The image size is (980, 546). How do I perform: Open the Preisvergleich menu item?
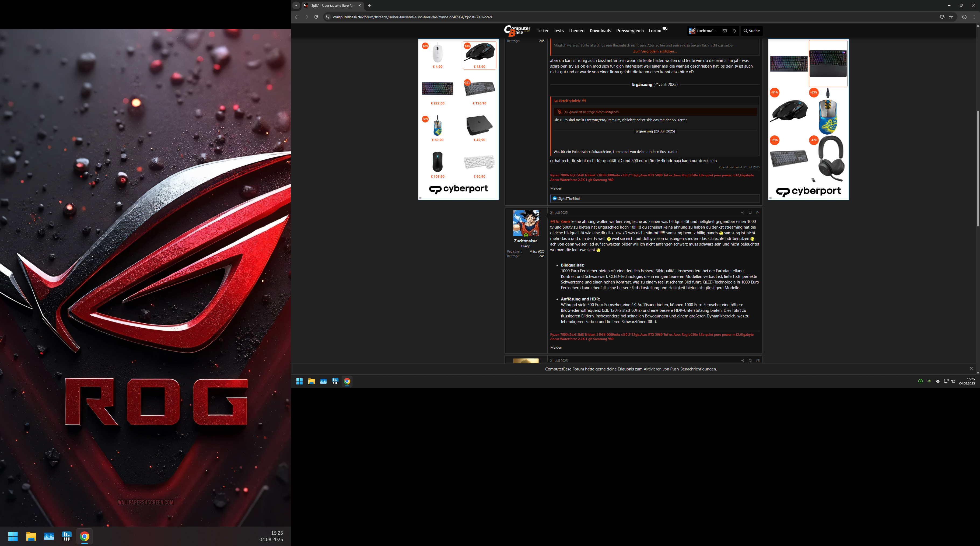(630, 31)
